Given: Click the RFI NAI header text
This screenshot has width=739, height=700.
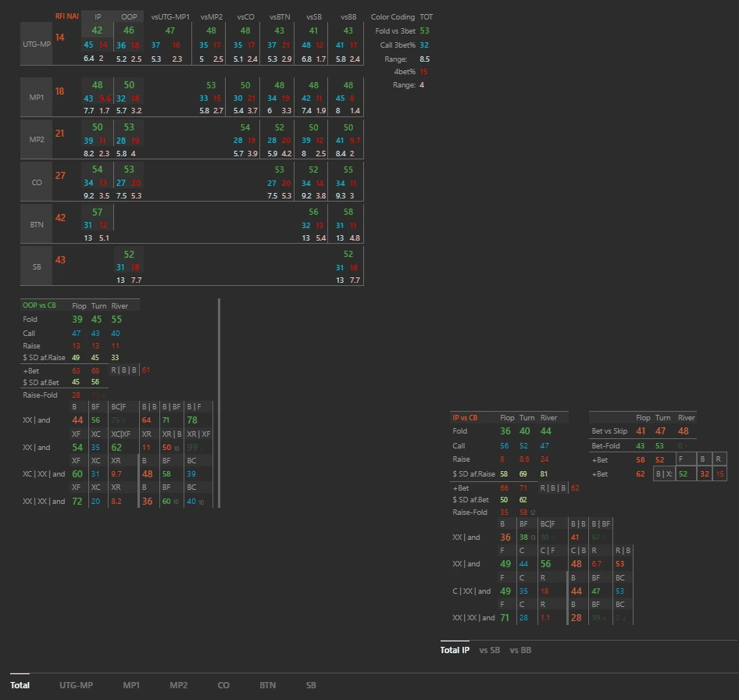Looking at the screenshot, I should [x=67, y=16].
